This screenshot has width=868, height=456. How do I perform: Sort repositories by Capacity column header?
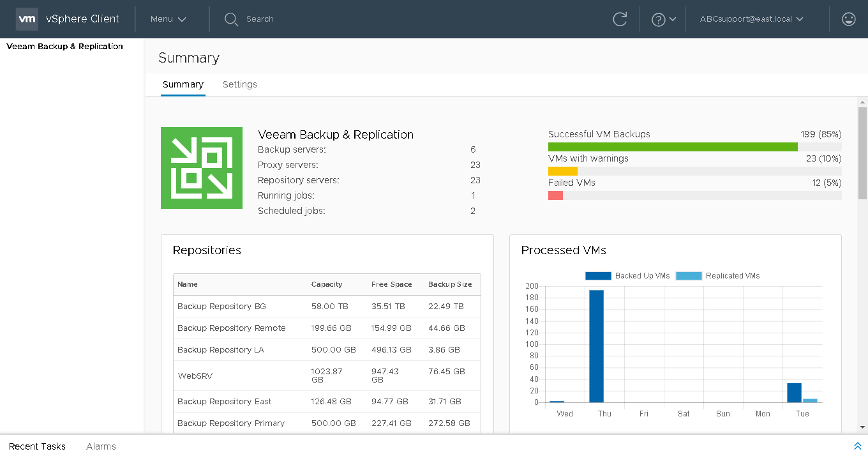327,284
